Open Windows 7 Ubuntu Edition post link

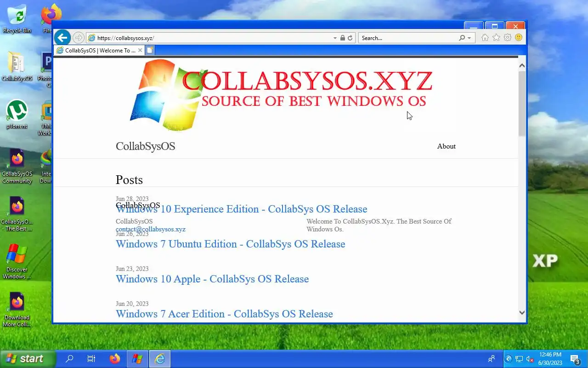[230, 244]
